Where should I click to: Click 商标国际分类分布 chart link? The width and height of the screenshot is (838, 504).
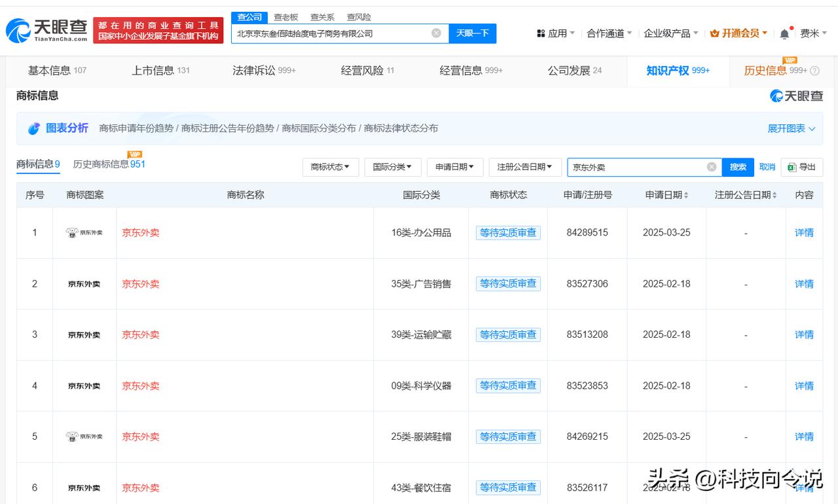click(x=319, y=128)
